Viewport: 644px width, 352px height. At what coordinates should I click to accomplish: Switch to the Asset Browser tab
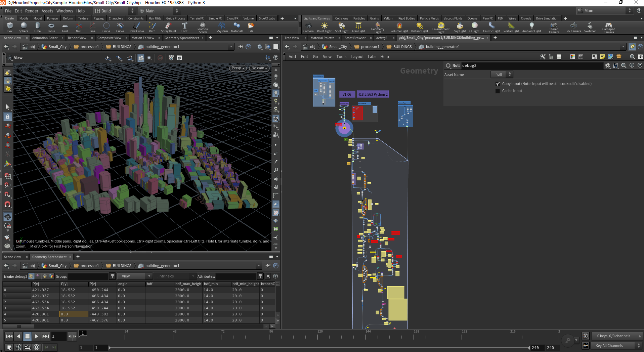[355, 38]
